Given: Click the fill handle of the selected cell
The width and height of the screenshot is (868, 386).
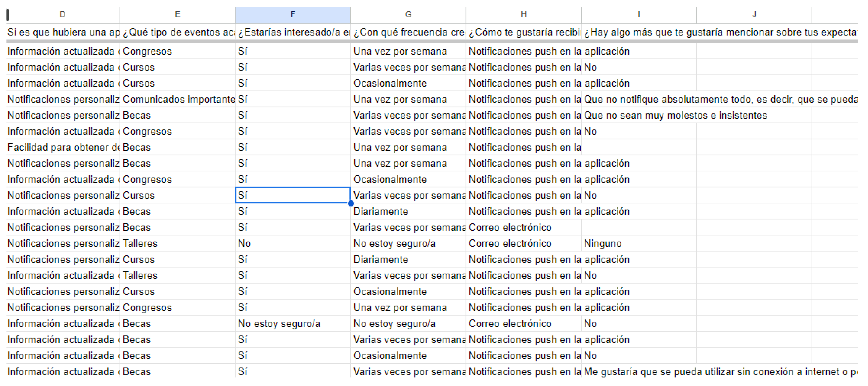Looking at the screenshot, I should (x=351, y=203).
